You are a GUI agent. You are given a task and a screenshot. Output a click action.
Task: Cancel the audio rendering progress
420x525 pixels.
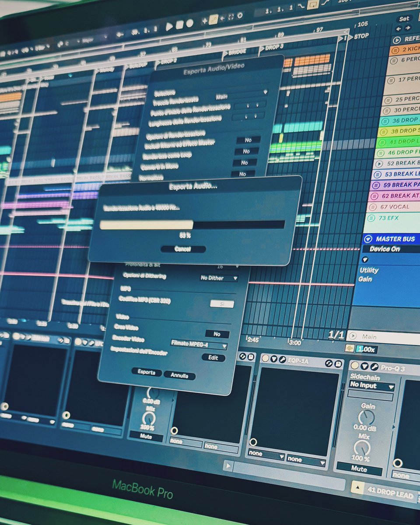point(183,249)
